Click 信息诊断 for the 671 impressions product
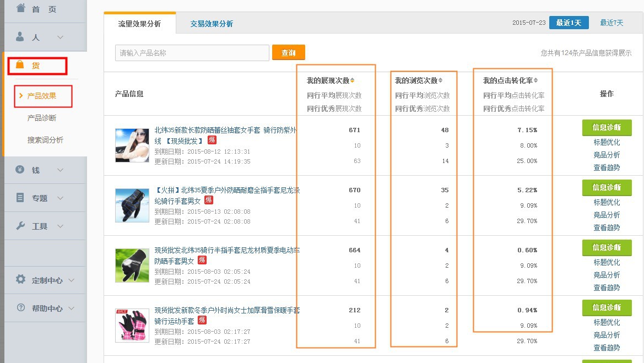The height and width of the screenshot is (363, 644). (607, 127)
